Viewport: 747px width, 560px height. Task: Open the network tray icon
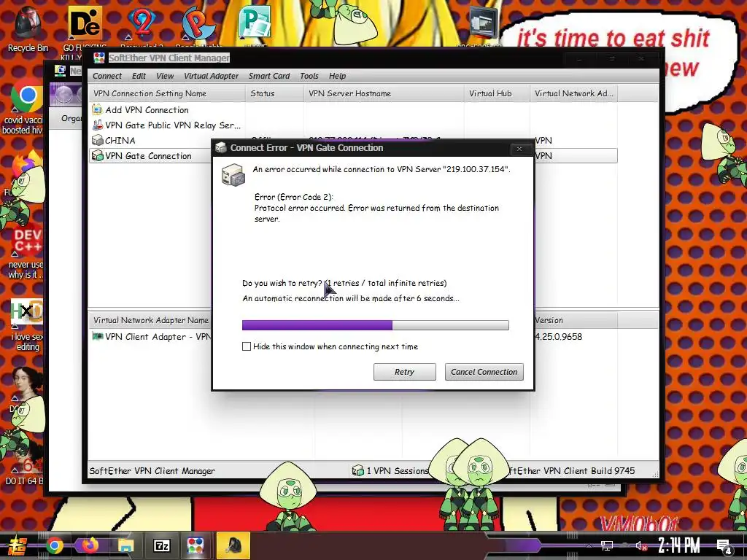click(606, 545)
